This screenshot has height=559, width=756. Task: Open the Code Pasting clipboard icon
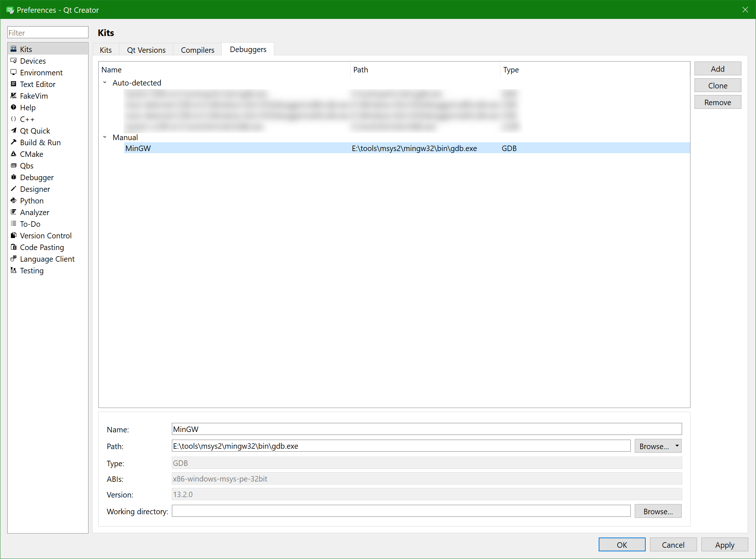[x=13, y=247]
